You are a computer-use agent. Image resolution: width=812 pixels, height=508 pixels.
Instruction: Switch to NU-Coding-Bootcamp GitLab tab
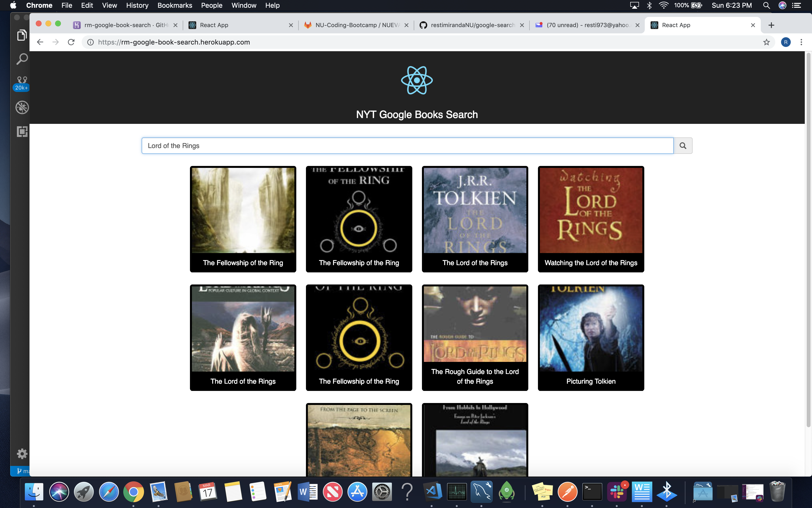(x=356, y=25)
